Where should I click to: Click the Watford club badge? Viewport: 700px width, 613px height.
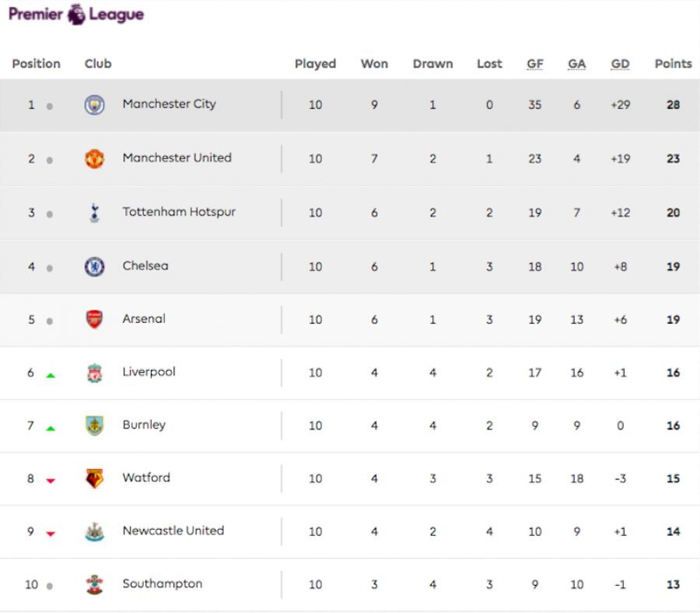94,478
